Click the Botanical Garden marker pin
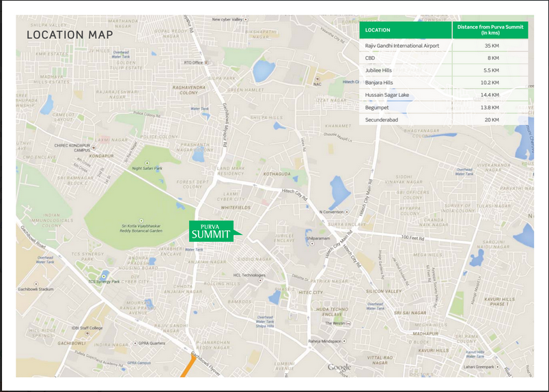 tap(141, 221)
